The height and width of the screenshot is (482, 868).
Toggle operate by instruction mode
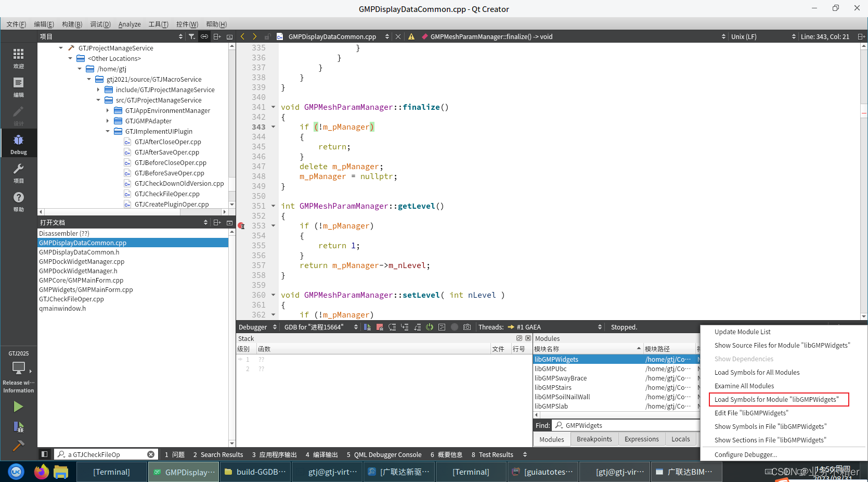(x=442, y=327)
